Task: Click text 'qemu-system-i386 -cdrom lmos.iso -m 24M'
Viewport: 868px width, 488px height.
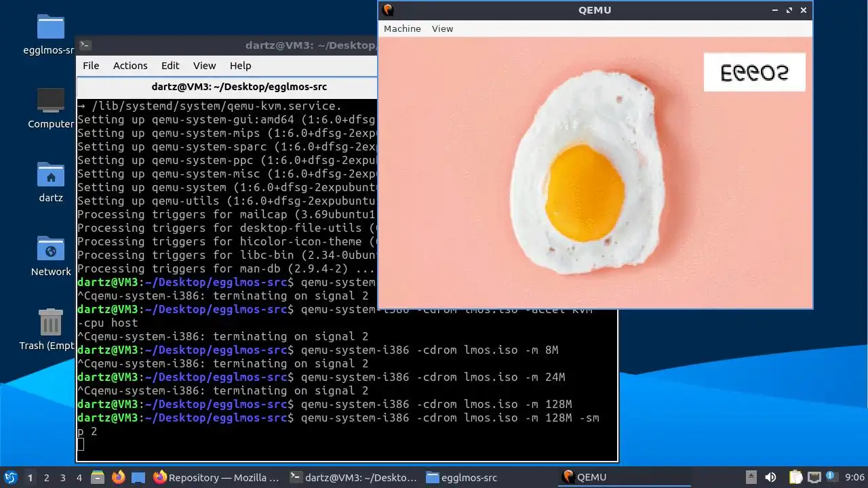Action: 433,377
